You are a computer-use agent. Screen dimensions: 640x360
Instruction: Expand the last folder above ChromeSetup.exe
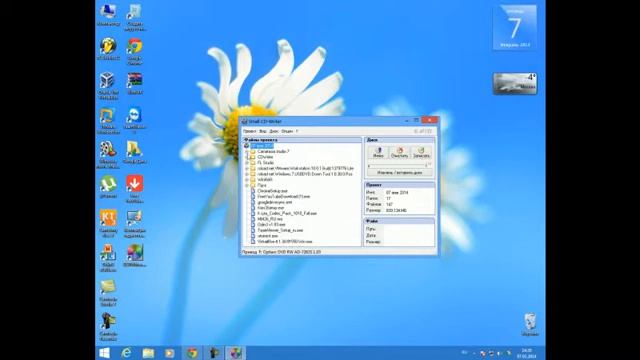coord(247,185)
